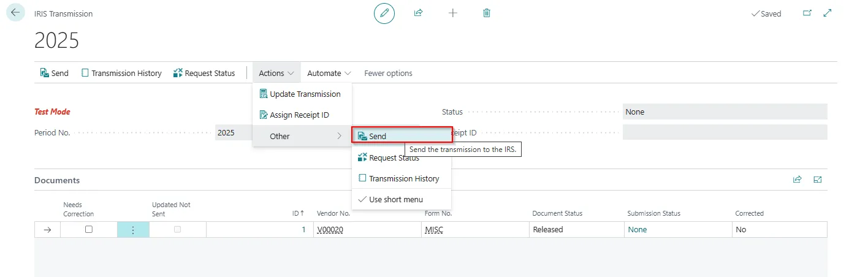Click the back arrow button
The height and width of the screenshot is (277, 868).
[15, 13]
